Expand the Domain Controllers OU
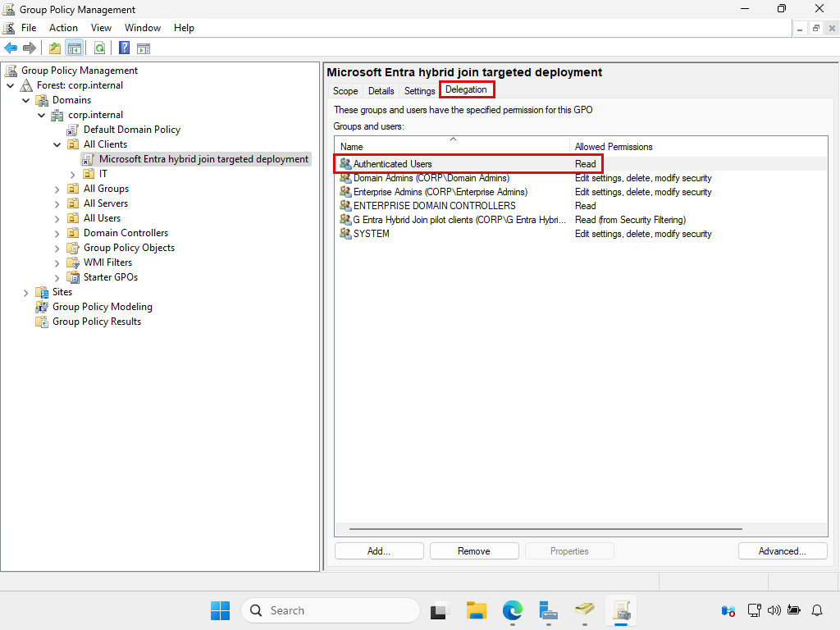 pyautogui.click(x=57, y=234)
